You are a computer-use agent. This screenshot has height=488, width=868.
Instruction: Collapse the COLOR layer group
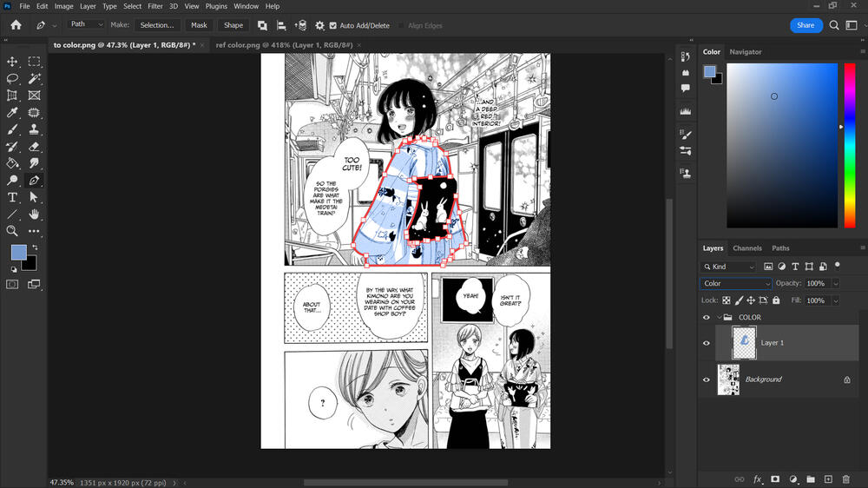coord(719,318)
